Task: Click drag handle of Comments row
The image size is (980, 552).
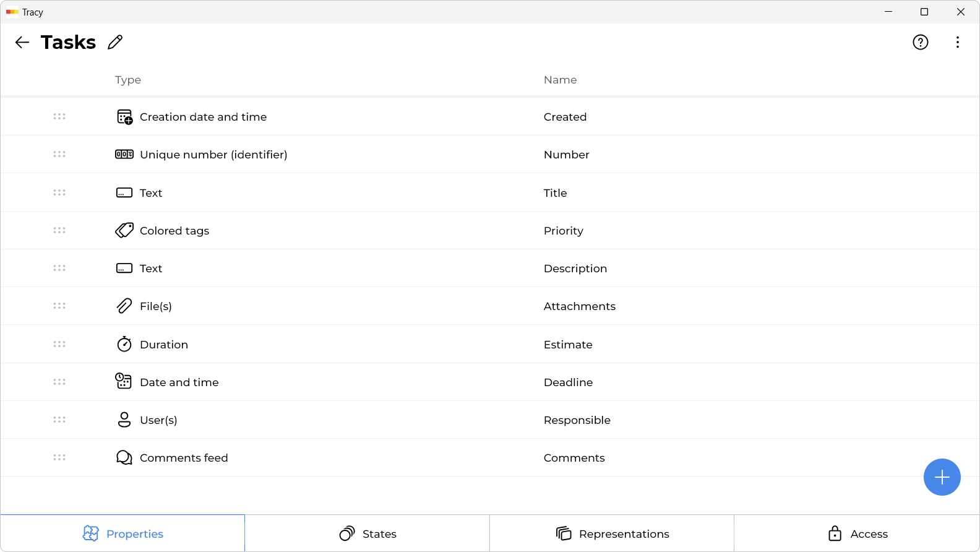Action: (59, 457)
